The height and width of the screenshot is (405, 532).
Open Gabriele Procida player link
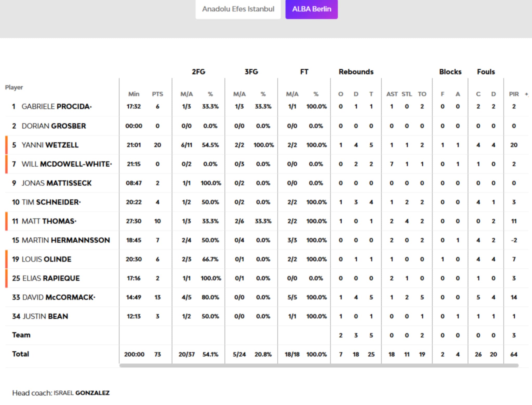(x=56, y=107)
